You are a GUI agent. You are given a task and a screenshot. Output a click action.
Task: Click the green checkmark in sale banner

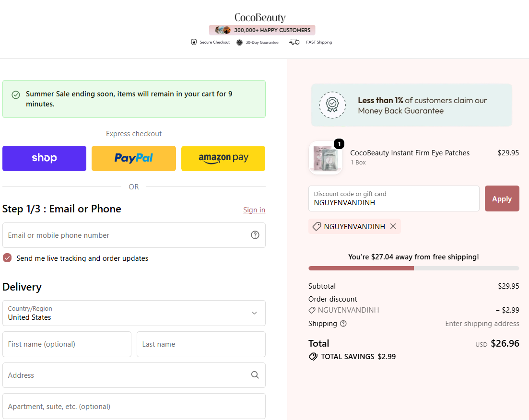tap(16, 95)
